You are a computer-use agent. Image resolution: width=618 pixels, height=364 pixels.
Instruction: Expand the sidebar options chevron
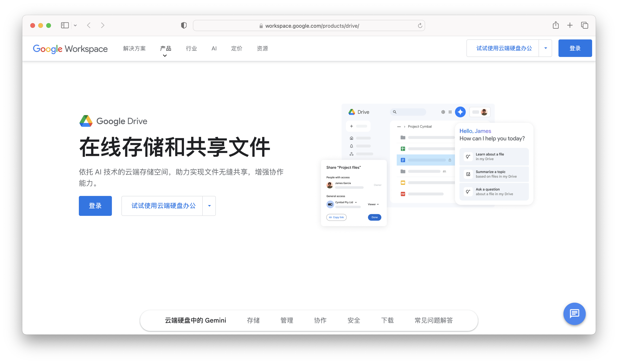click(75, 25)
